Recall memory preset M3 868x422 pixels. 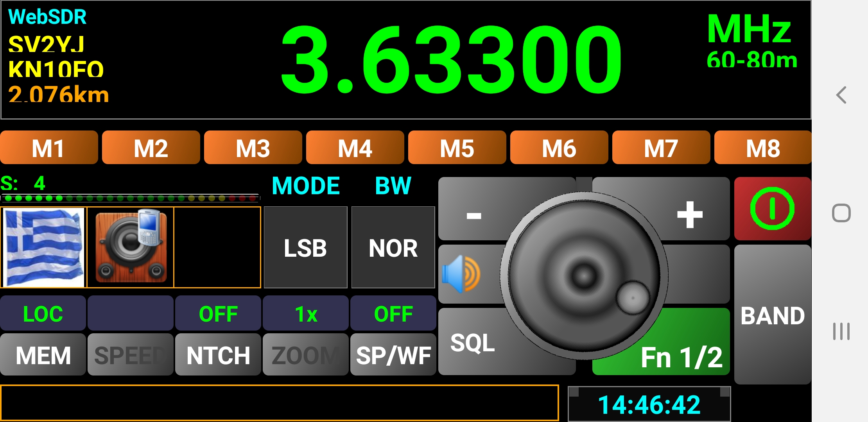(x=253, y=148)
